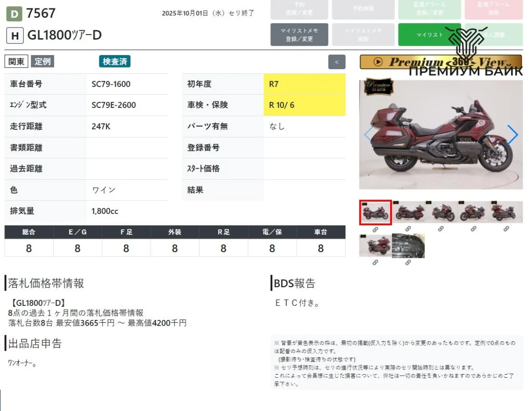Click link icon under the engine close-up thumbnail
Screen dimensions: 532x411
pyautogui.click(x=408, y=263)
